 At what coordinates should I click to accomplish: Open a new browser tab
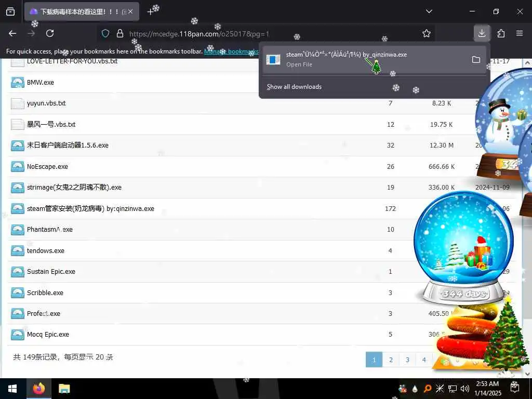150,12
